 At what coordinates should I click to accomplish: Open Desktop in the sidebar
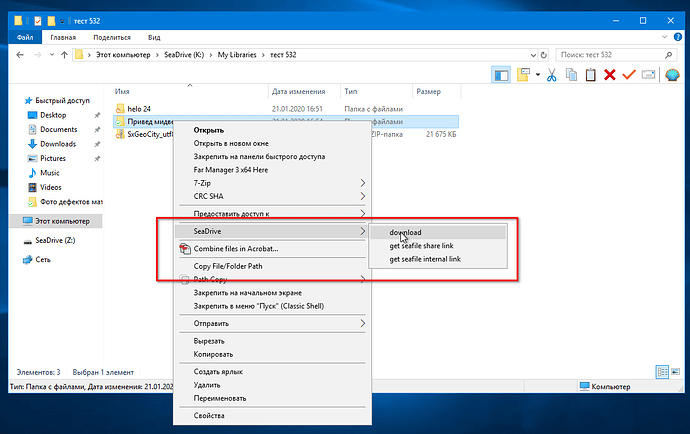click(53, 115)
